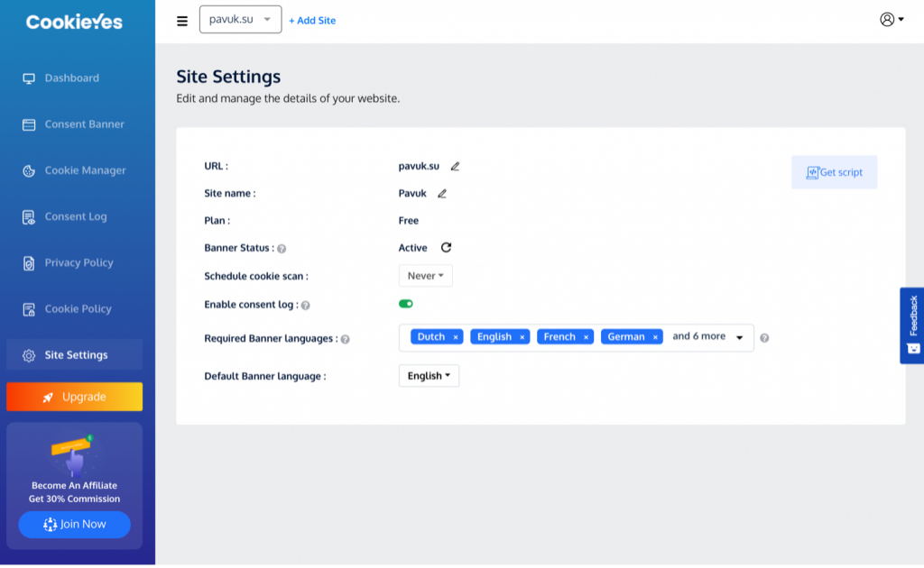This screenshot has height=568, width=924.
Task: Click the "Site Settings" page heading
Action: click(x=228, y=77)
